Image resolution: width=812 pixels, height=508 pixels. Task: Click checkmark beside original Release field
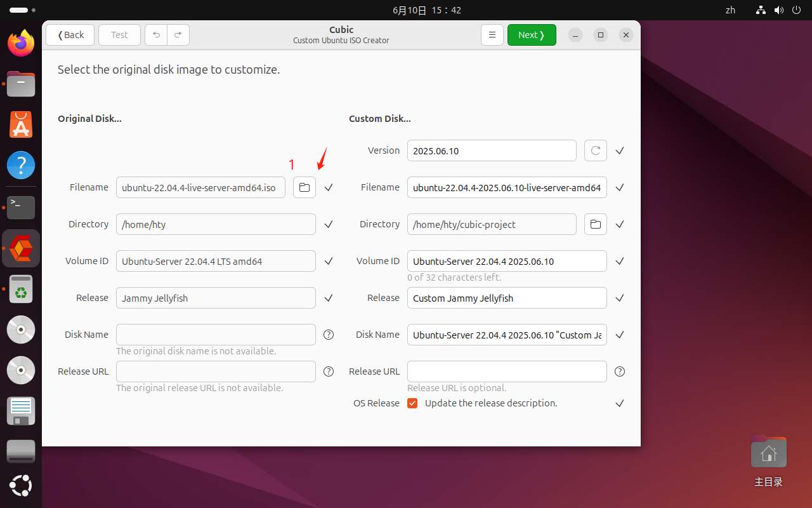329,298
